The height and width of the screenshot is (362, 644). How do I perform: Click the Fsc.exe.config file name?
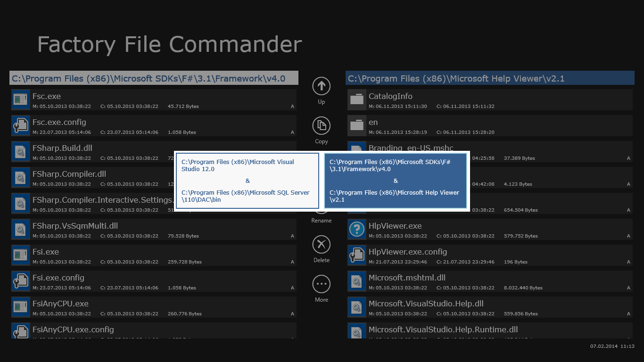coord(59,123)
